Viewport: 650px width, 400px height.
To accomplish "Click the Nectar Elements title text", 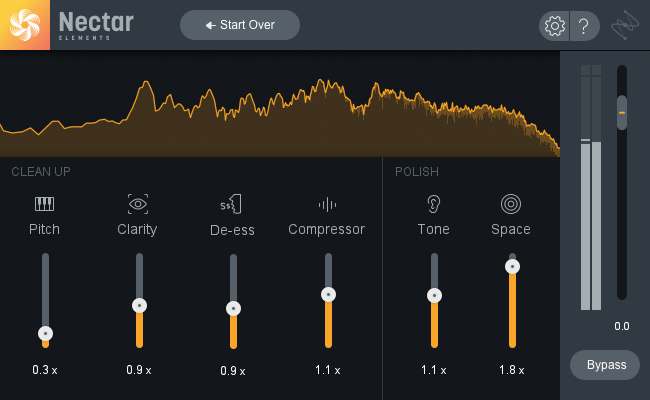I will [96, 25].
